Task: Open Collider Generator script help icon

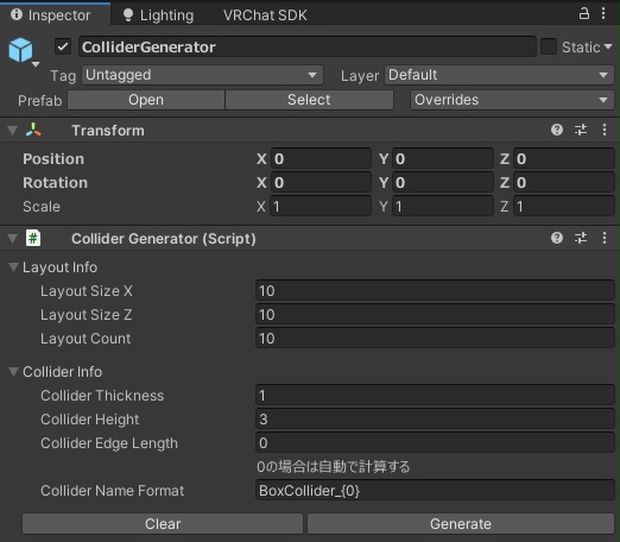Action: click(x=557, y=238)
